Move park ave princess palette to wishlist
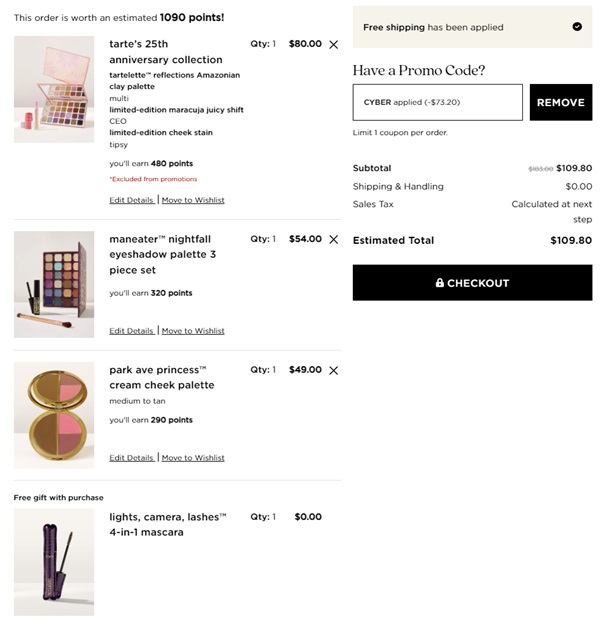 (x=193, y=458)
